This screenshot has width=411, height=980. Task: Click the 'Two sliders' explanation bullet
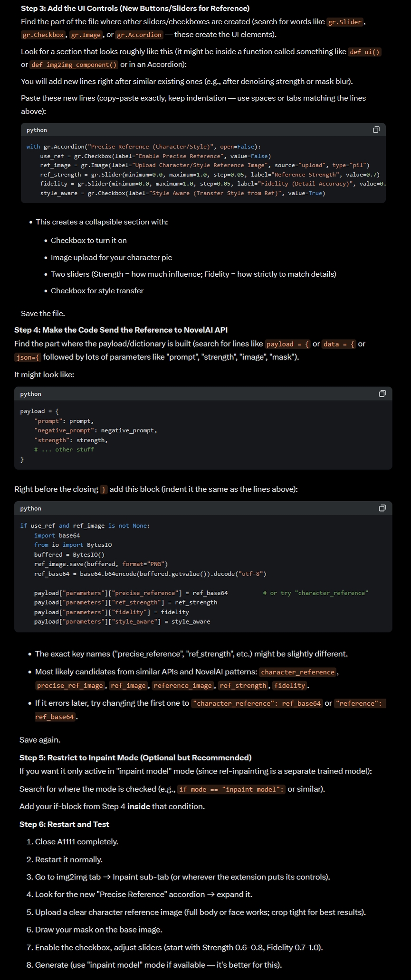(193, 274)
